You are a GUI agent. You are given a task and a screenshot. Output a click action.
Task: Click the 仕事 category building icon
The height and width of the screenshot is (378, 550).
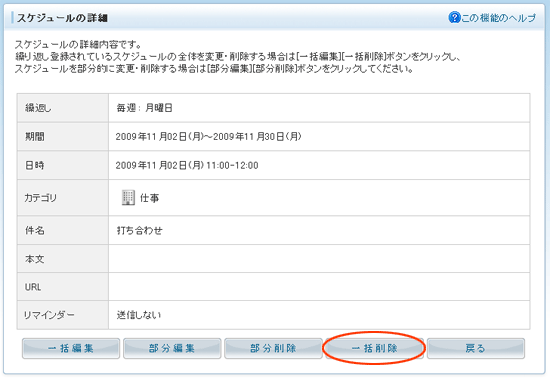pos(128,198)
